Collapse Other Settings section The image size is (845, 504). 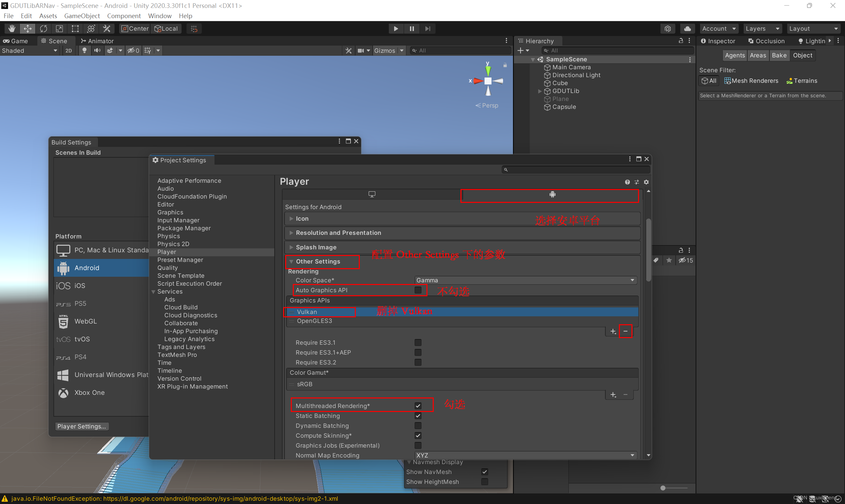291,262
